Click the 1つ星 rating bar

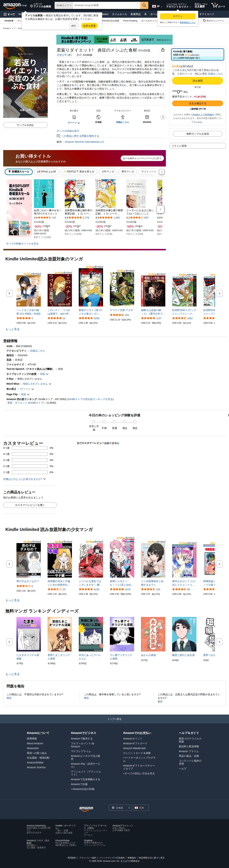pos(30,472)
